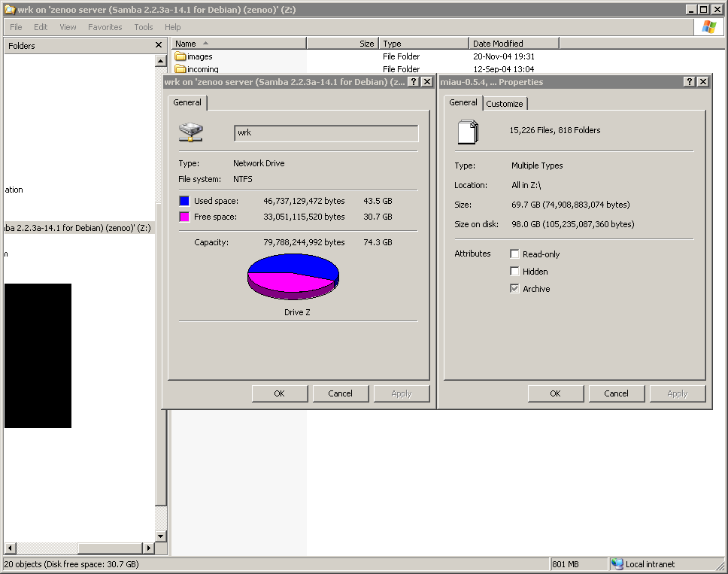The height and width of the screenshot is (574, 728).
Task: Click the help button on miau Properties
Action: click(x=690, y=82)
